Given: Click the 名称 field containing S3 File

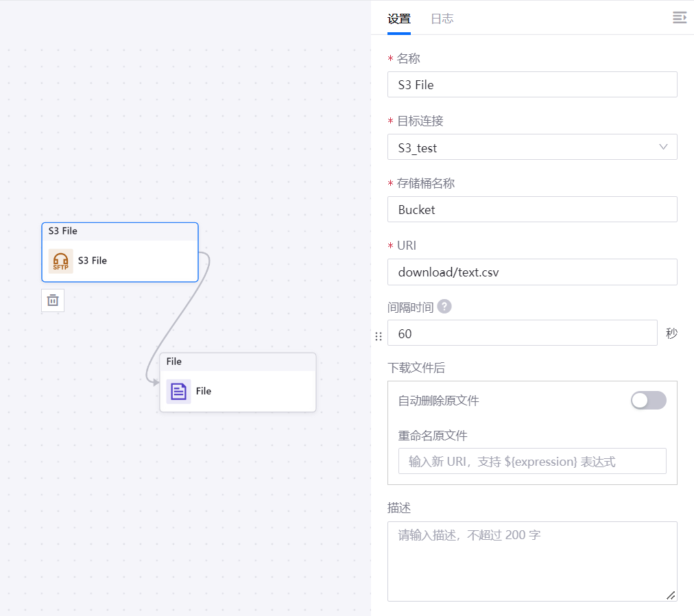Looking at the screenshot, I should (x=531, y=85).
